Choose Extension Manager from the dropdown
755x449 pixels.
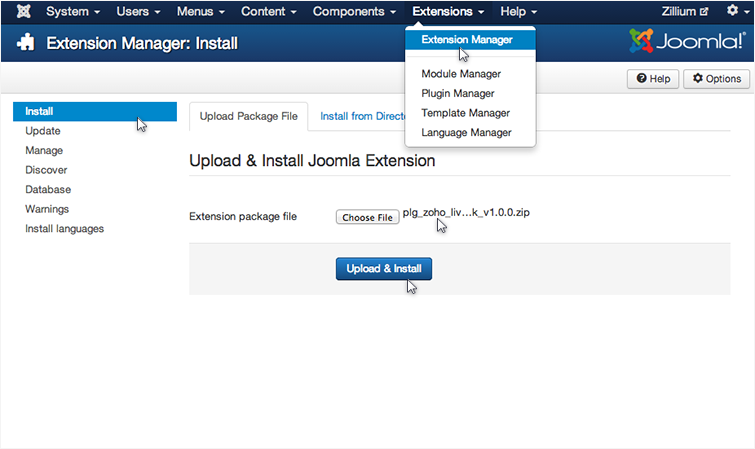[470, 40]
